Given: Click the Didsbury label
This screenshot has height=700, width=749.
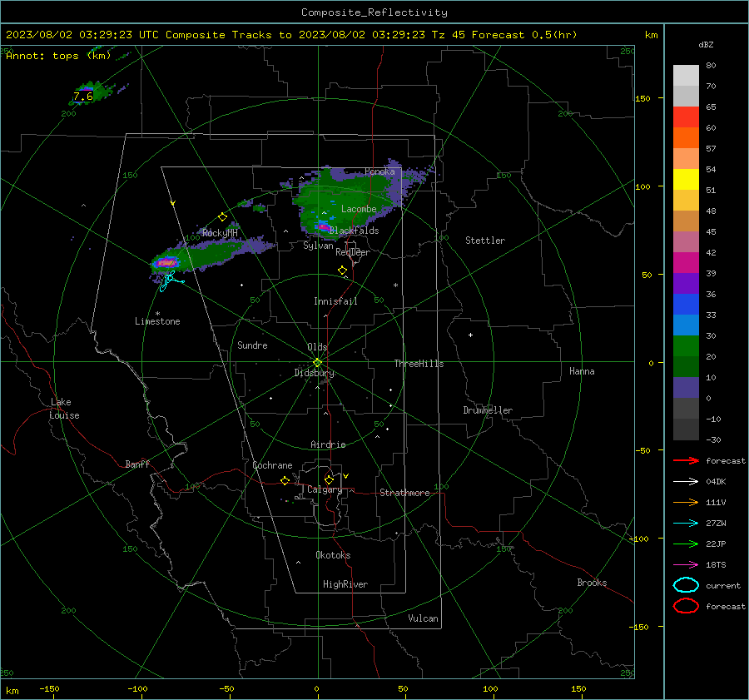Looking at the screenshot, I should (314, 373).
